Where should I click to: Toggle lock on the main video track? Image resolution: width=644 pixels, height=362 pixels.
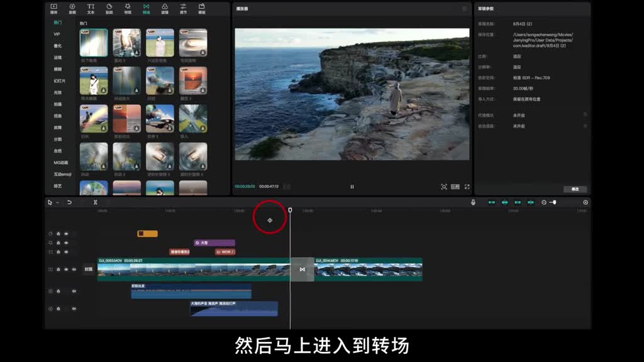(58, 269)
